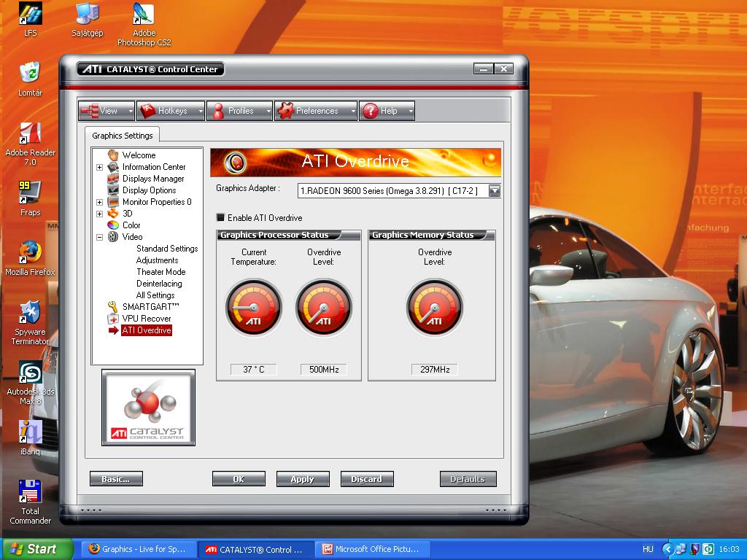Expand the 3D tree node

[x=99, y=214]
